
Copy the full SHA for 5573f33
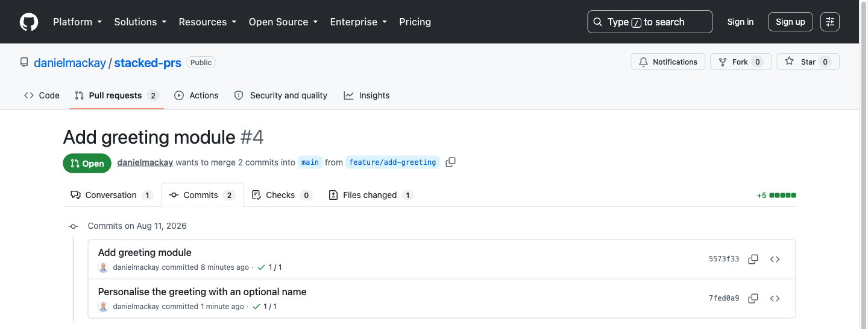pyautogui.click(x=753, y=260)
